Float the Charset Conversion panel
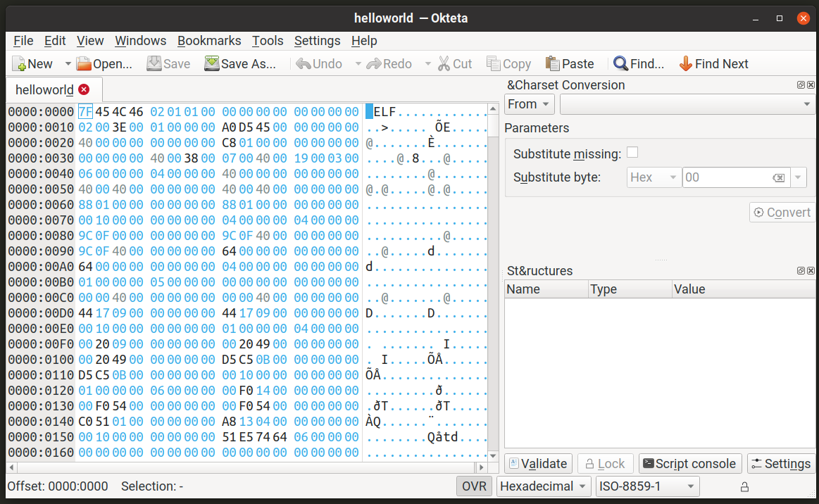The image size is (819, 504). pyautogui.click(x=801, y=85)
